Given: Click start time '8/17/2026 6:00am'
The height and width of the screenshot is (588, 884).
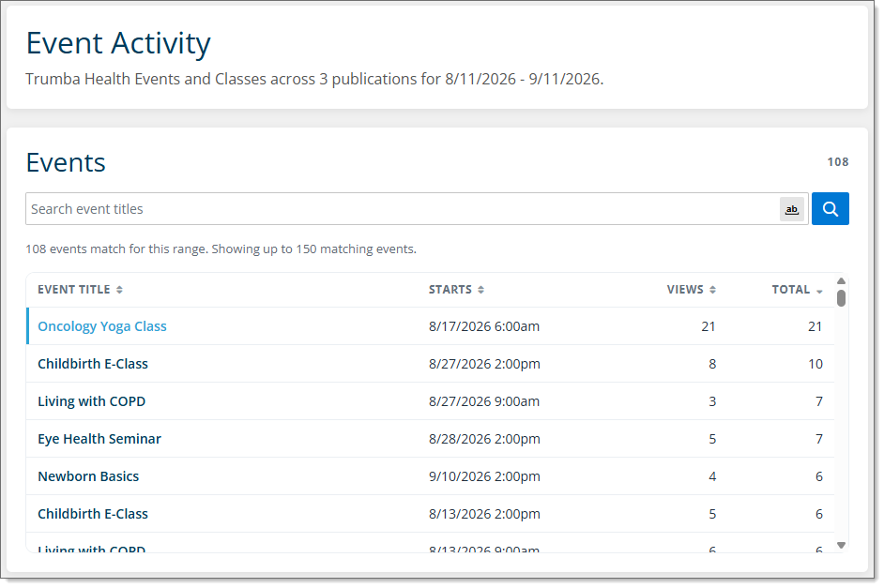Looking at the screenshot, I should click(483, 326).
